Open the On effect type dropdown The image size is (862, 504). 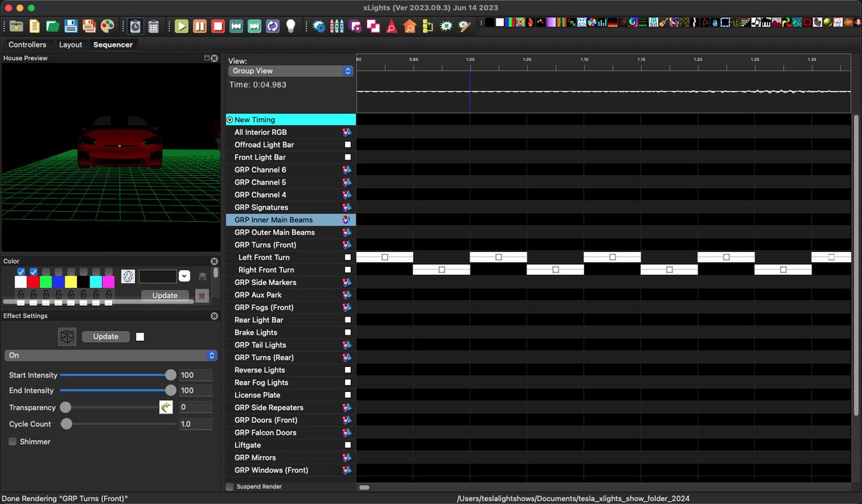point(111,355)
